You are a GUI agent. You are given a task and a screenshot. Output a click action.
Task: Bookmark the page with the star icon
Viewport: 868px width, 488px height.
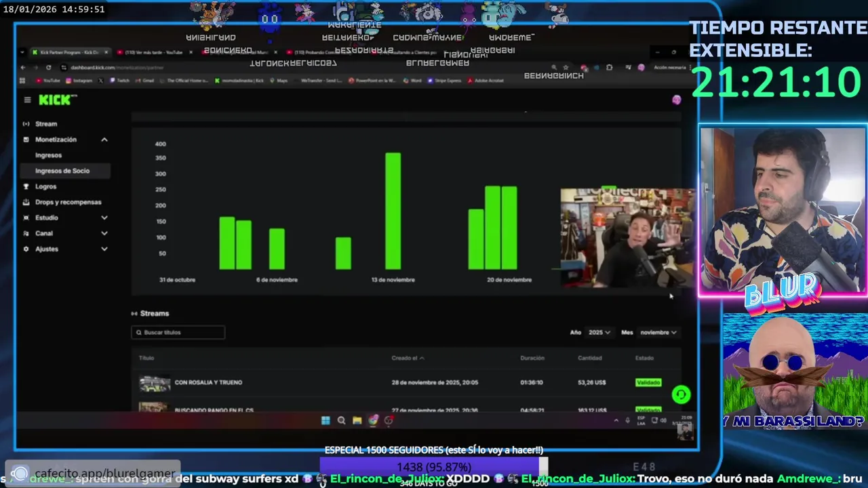pos(566,67)
